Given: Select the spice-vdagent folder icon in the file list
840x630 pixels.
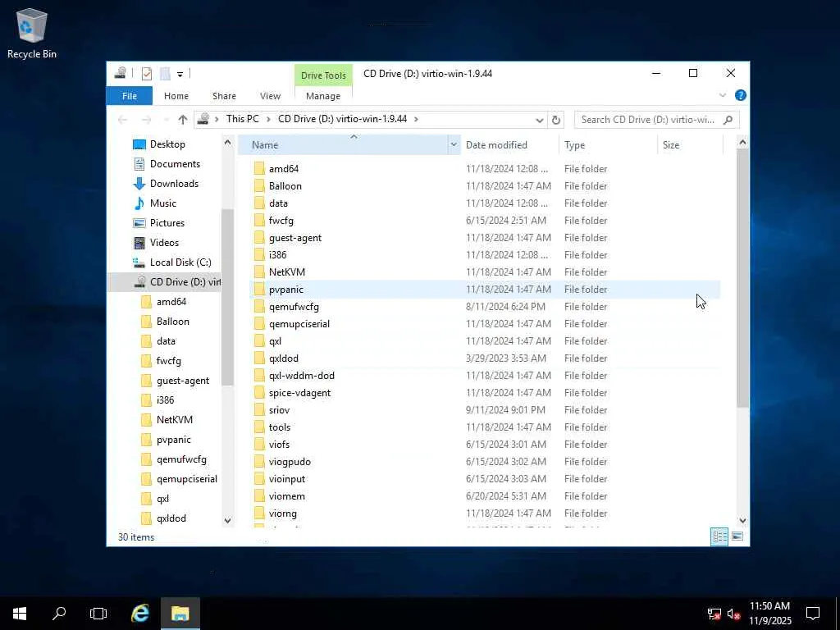Looking at the screenshot, I should 259,393.
